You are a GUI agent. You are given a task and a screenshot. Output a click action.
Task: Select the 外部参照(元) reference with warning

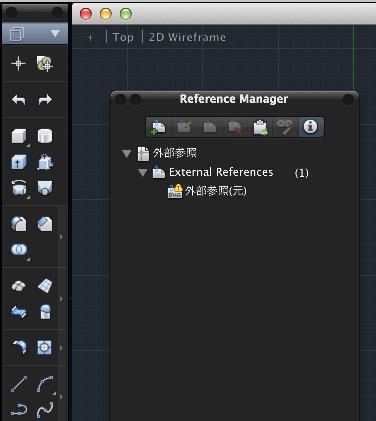pyautogui.click(x=207, y=191)
